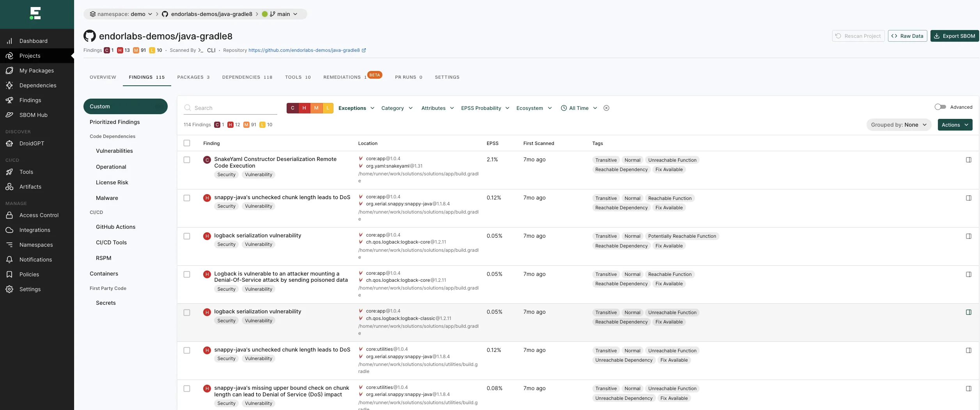Filter by High severity H swatch

[304, 108]
